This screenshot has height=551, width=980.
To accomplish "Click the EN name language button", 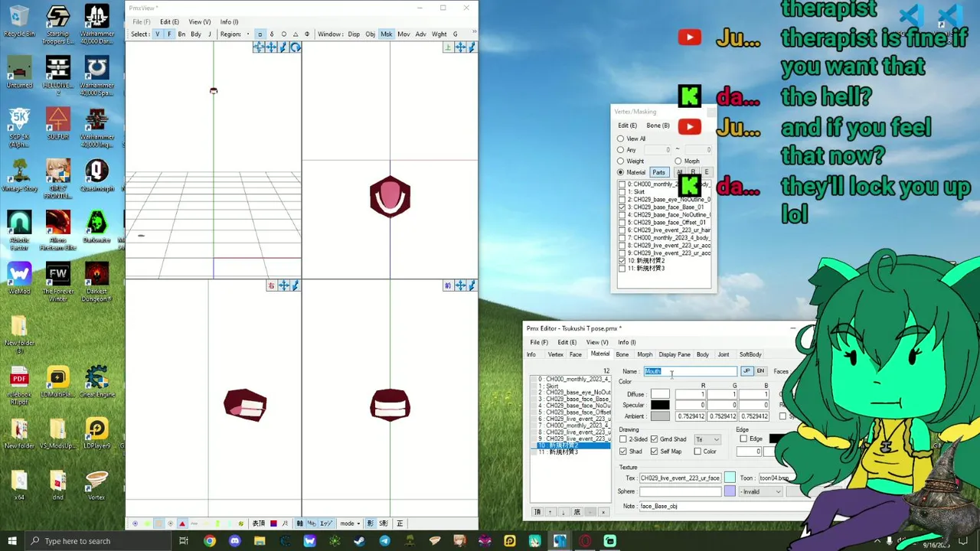I will [x=760, y=371].
